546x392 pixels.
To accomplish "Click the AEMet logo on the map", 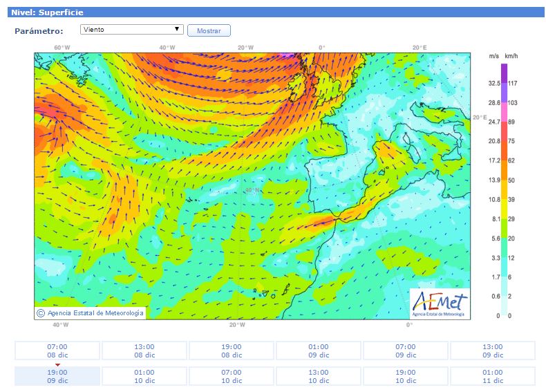I will 439,303.
